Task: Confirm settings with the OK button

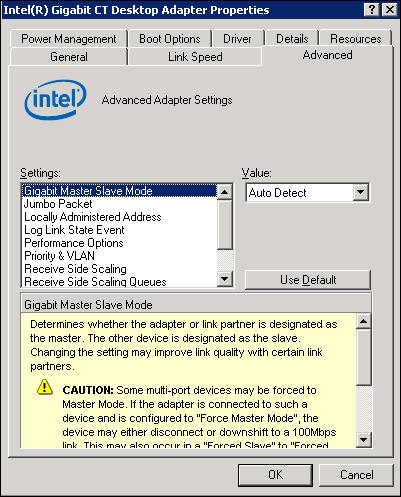Action: tap(275, 475)
